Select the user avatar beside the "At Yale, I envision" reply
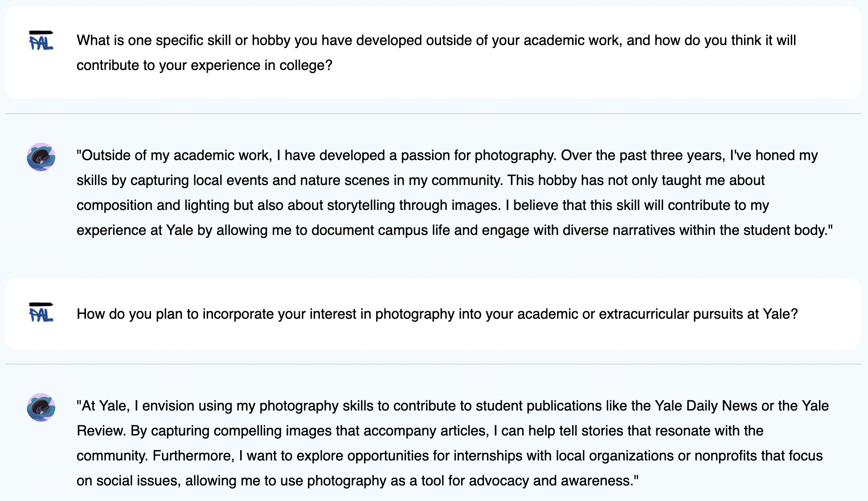The width and height of the screenshot is (868, 501). pos(41,407)
